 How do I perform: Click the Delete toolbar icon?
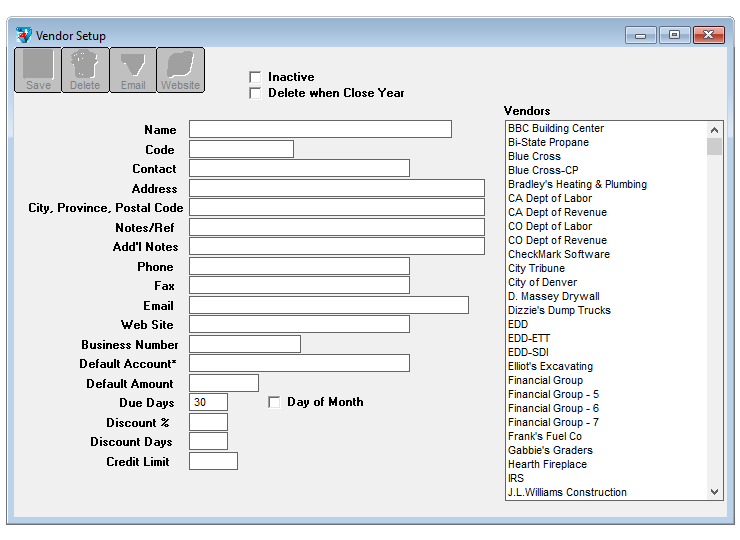pos(85,70)
